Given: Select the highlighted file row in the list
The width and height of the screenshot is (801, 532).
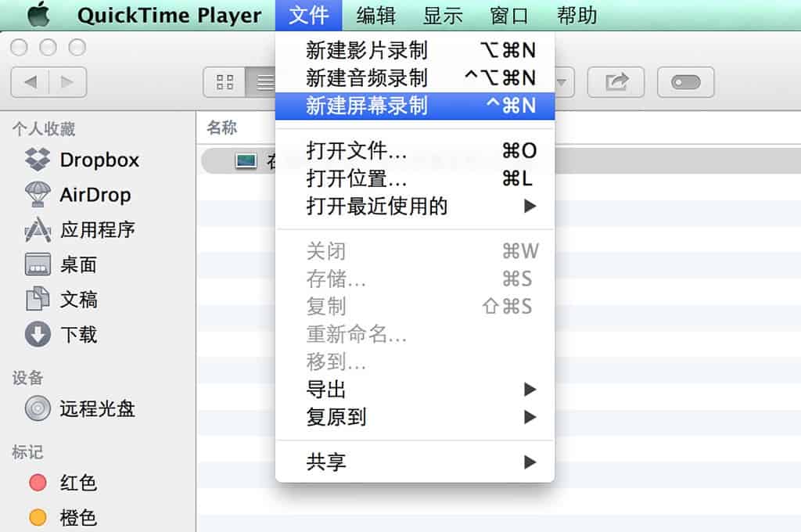Looking at the screenshot, I should pyautogui.click(x=501, y=161).
